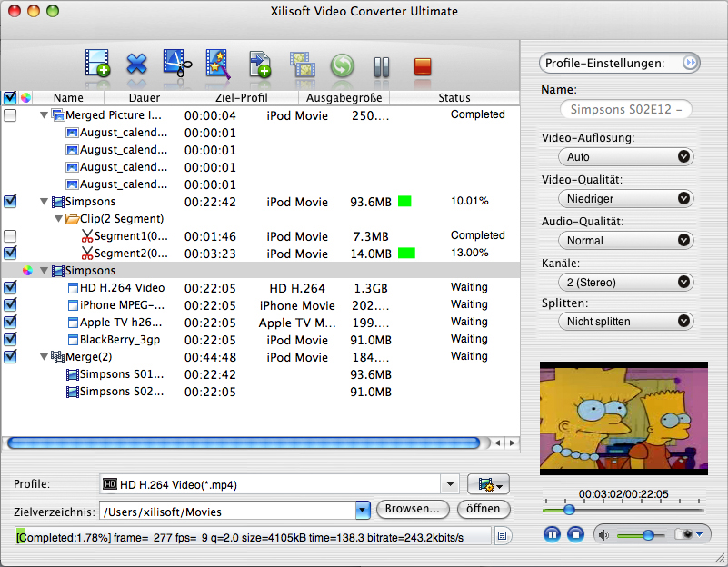Uncheck the BlackBerry_3gp row checkbox

pos(10,339)
